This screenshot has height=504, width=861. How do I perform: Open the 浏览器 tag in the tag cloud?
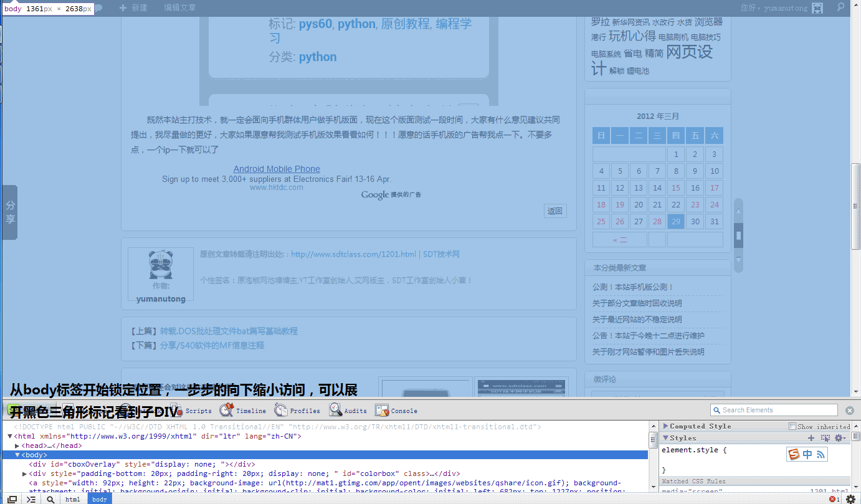click(708, 22)
